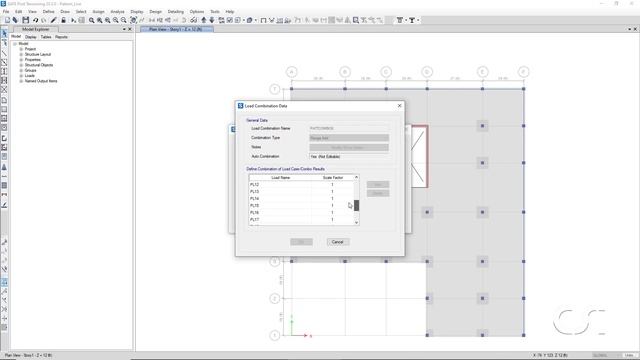Screen dimensions: 640x360
Task: Expand the Loads tree node
Action: 21,76
